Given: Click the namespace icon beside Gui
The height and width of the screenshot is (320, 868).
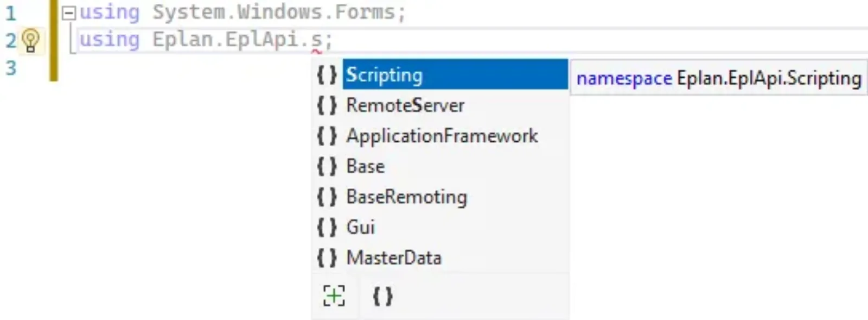Looking at the screenshot, I should [x=327, y=227].
